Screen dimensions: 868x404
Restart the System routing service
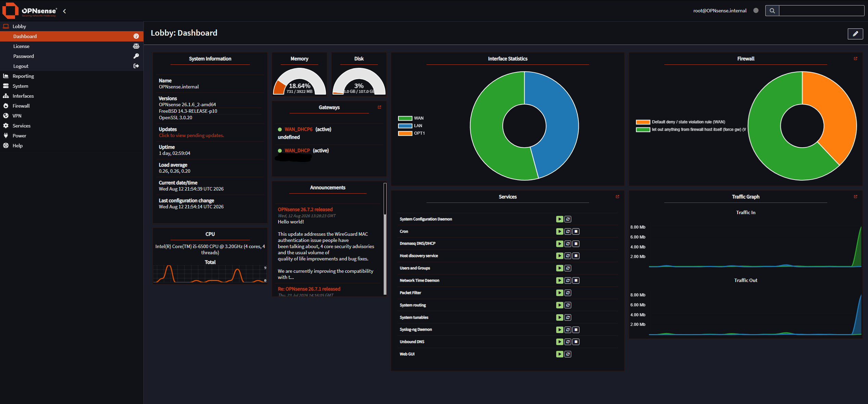568,305
